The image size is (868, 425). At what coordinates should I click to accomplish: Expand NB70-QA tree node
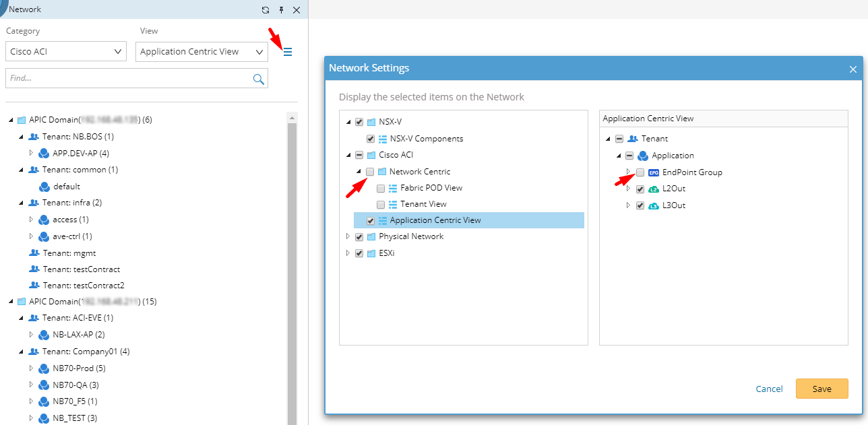click(x=31, y=385)
